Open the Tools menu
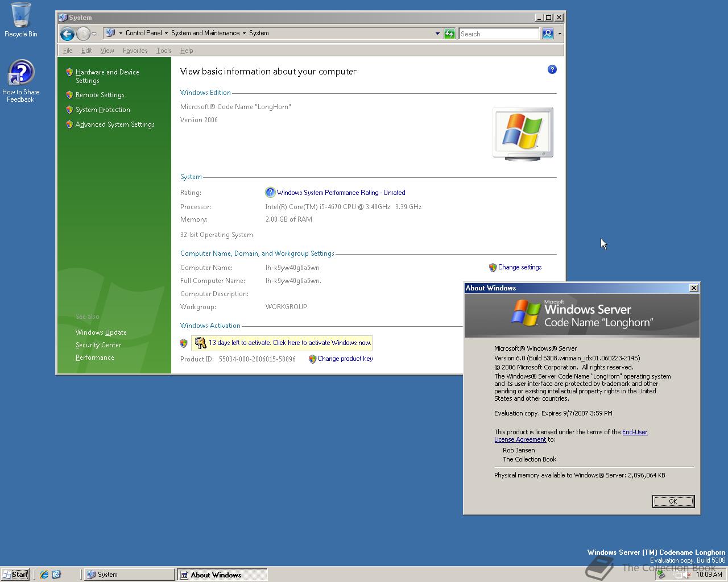728x582 pixels. [x=164, y=51]
